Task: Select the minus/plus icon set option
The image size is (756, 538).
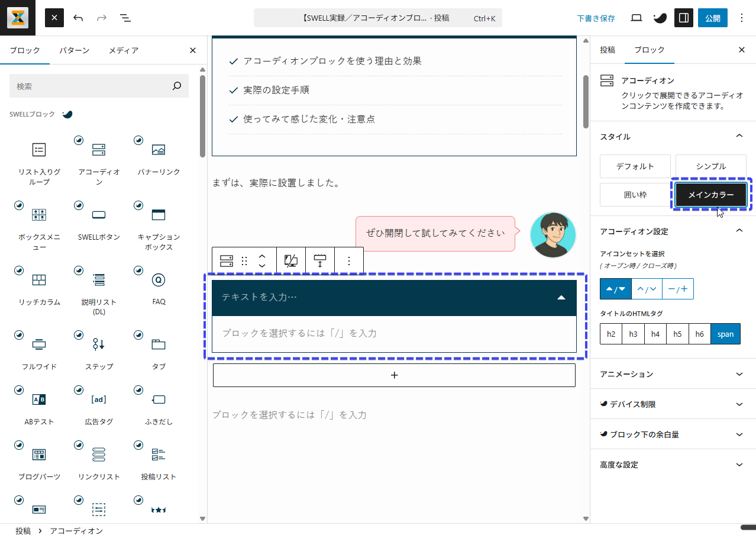Action: (678, 289)
